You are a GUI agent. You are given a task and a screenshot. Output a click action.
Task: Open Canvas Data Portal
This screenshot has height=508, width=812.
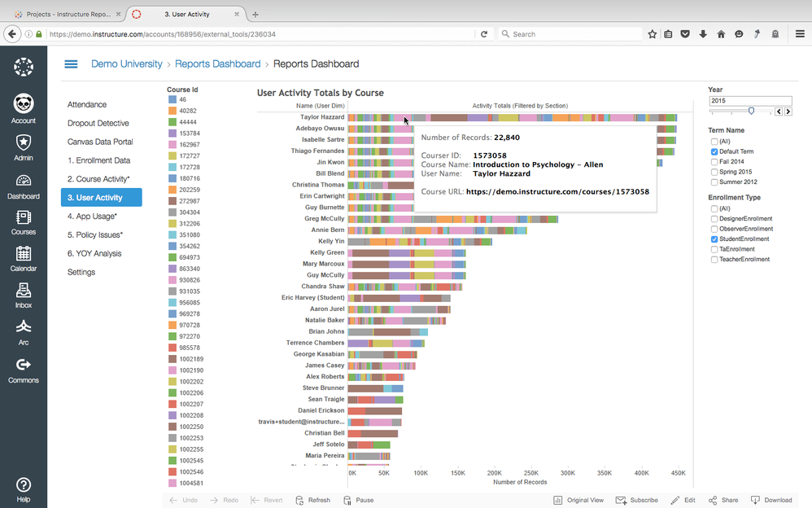pyautogui.click(x=100, y=142)
